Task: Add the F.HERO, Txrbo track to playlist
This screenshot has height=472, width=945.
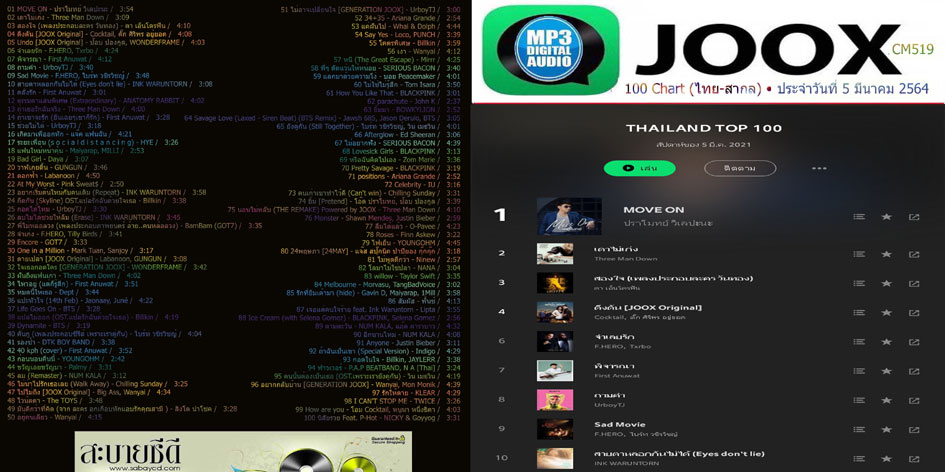Action: point(859,342)
